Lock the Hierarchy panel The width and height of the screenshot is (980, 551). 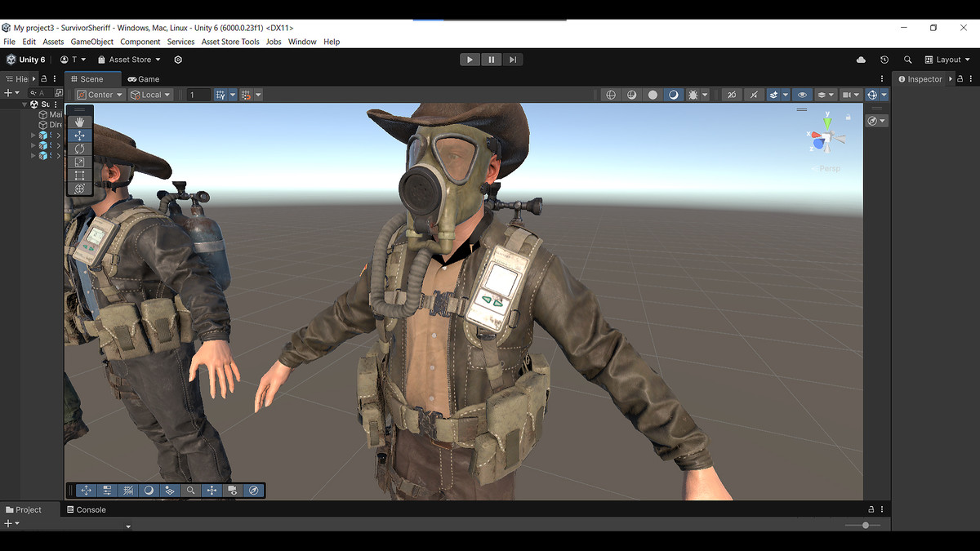tap(44, 79)
